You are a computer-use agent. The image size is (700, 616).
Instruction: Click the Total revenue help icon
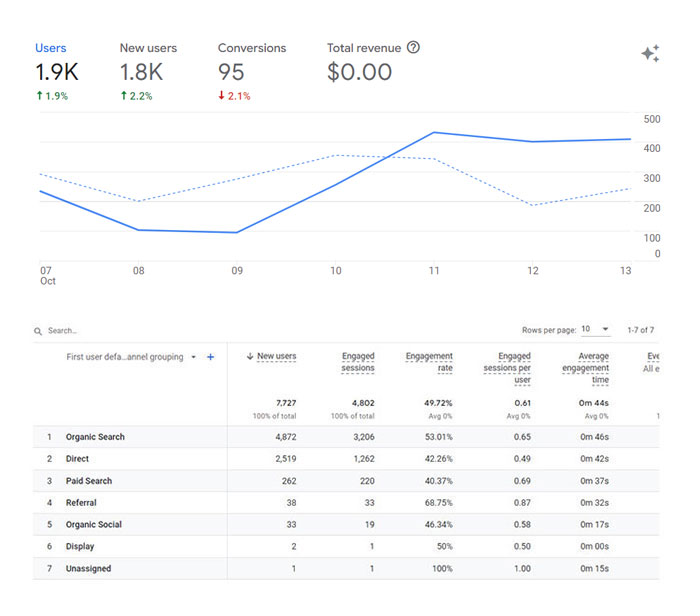click(413, 47)
